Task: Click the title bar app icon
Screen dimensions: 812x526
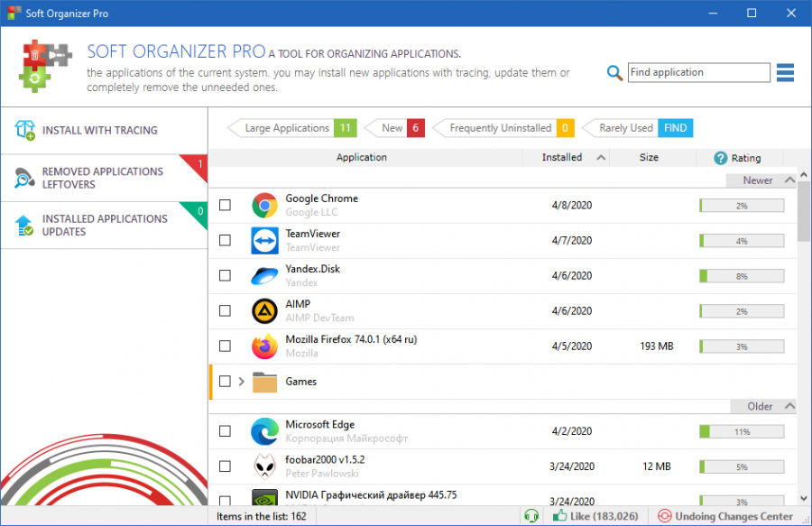Action: pyautogui.click(x=14, y=13)
